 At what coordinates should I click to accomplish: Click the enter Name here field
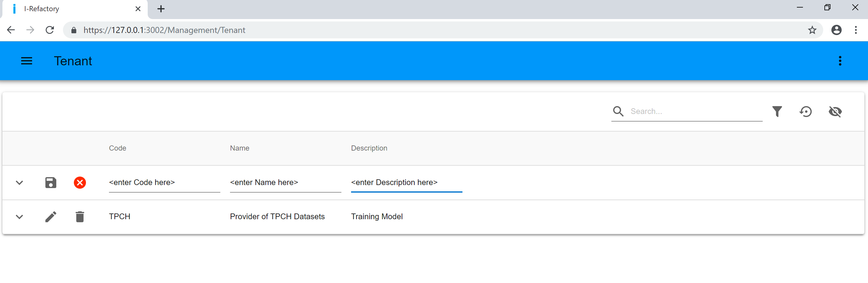[285, 183]
